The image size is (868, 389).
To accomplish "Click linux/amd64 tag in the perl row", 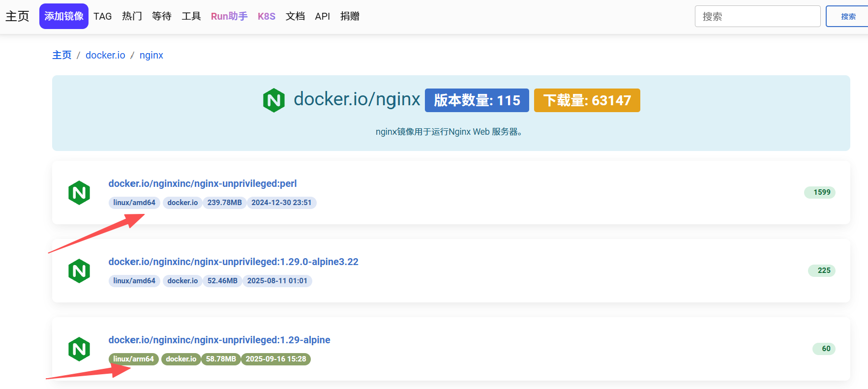I will point(134,203).
